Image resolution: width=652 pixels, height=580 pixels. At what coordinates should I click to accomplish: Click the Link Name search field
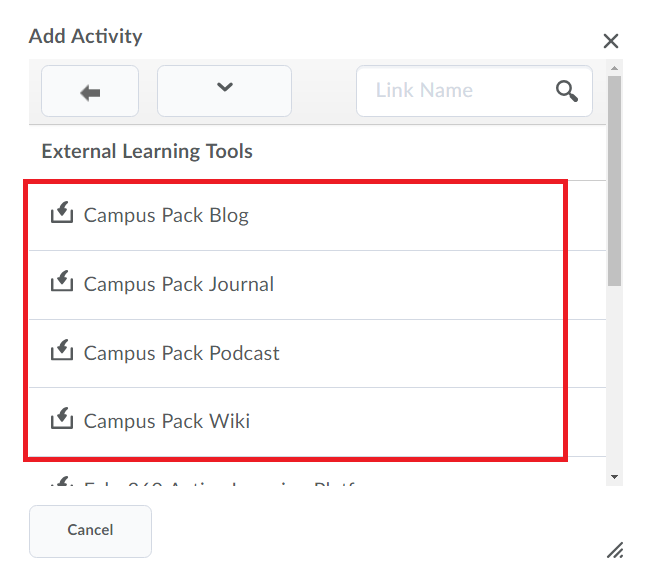tap(474, 91)
